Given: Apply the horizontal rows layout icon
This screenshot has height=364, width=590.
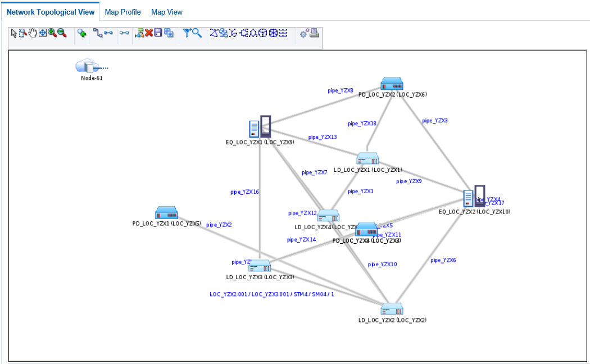Looking at the screenshot, I should (x=283, y=33).
